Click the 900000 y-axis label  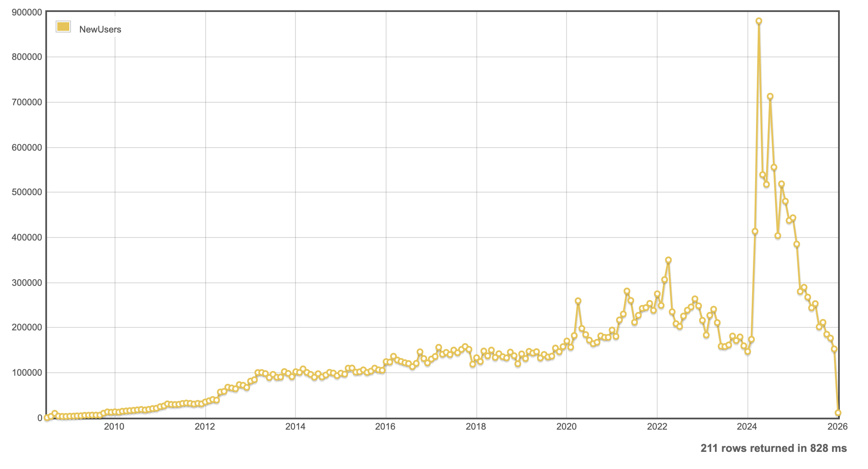tap(27, 12)
